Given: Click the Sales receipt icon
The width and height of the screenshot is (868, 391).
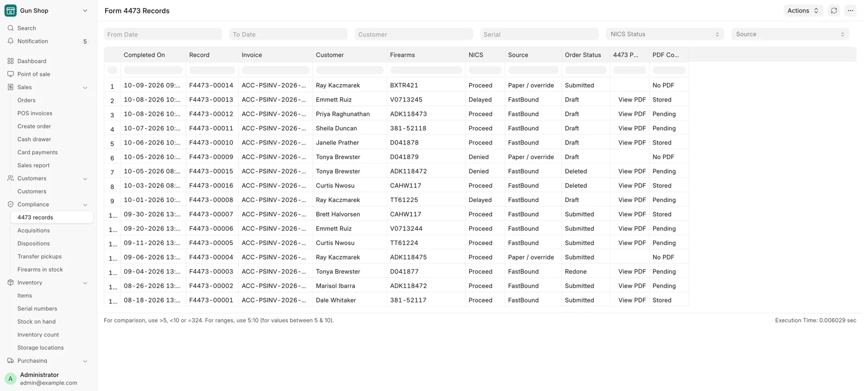Looking at the screenshot, I should [10, 87].
